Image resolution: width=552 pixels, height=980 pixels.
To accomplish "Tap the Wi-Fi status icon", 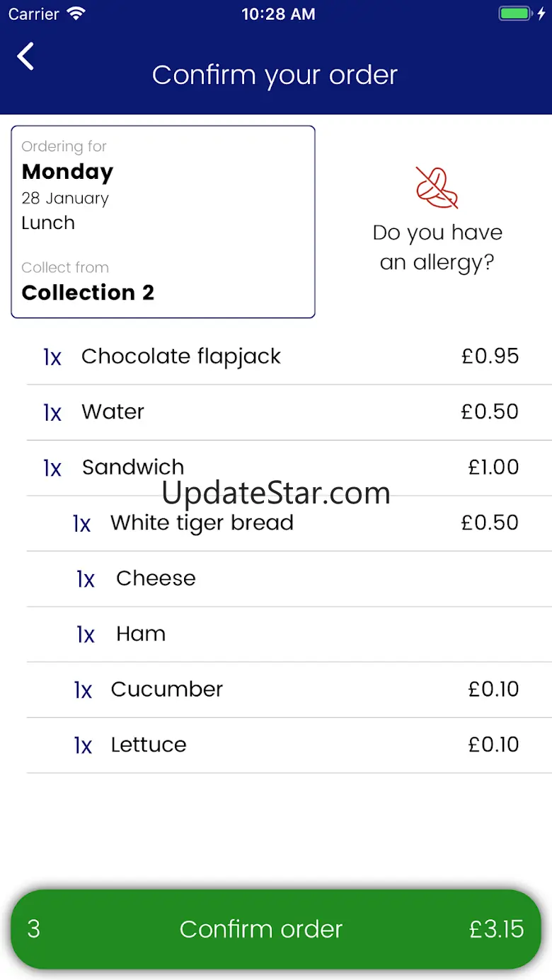I will (x=76, y=14).
